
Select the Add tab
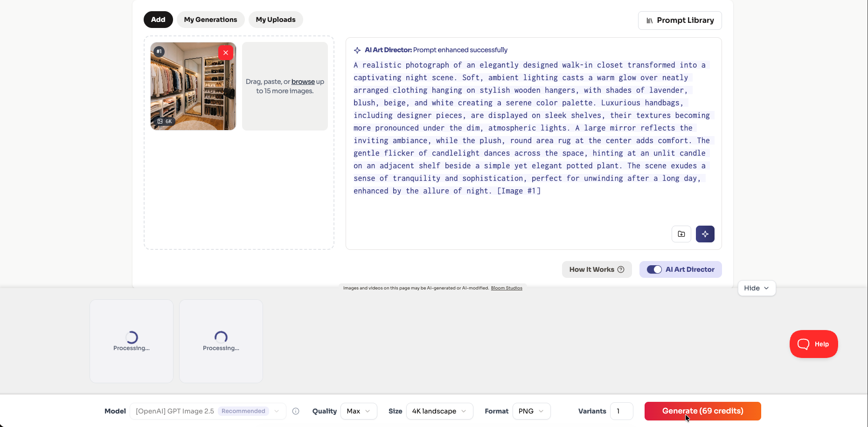point(158,20)
